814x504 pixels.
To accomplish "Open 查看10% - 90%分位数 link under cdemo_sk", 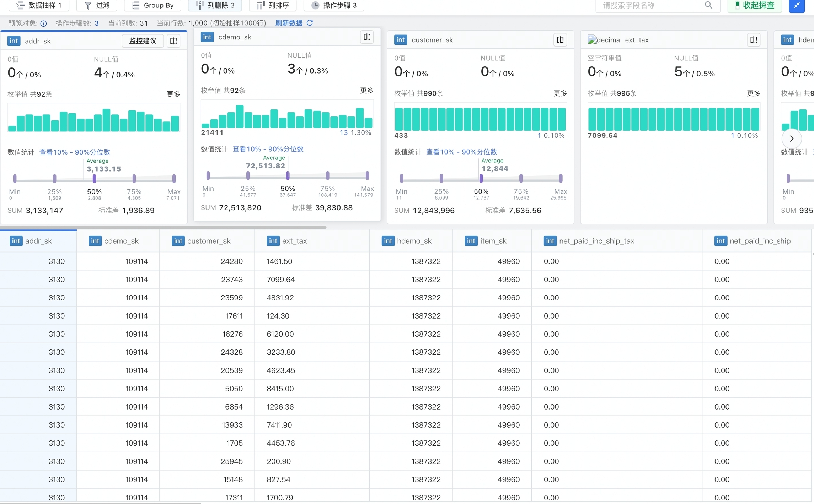I will tap(268, 149).
